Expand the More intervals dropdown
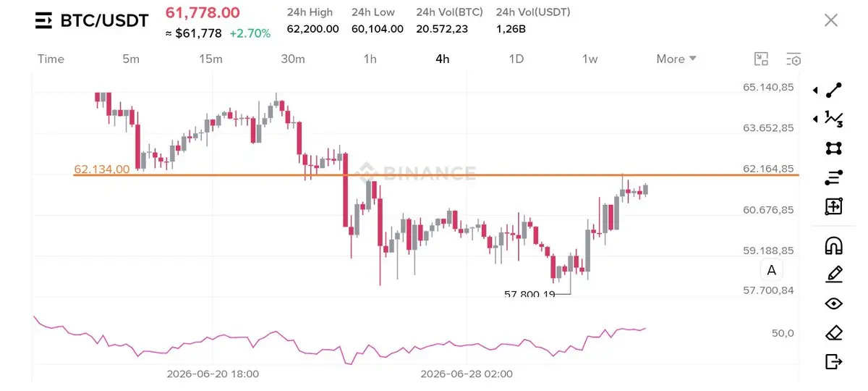 click(x=676, y=59)
